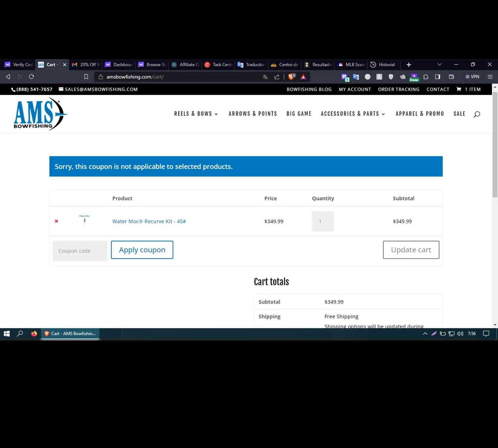This screenshot has width=498, height=448.
Task: Open the Google Translate extension icon
Action: pos(356,77)
